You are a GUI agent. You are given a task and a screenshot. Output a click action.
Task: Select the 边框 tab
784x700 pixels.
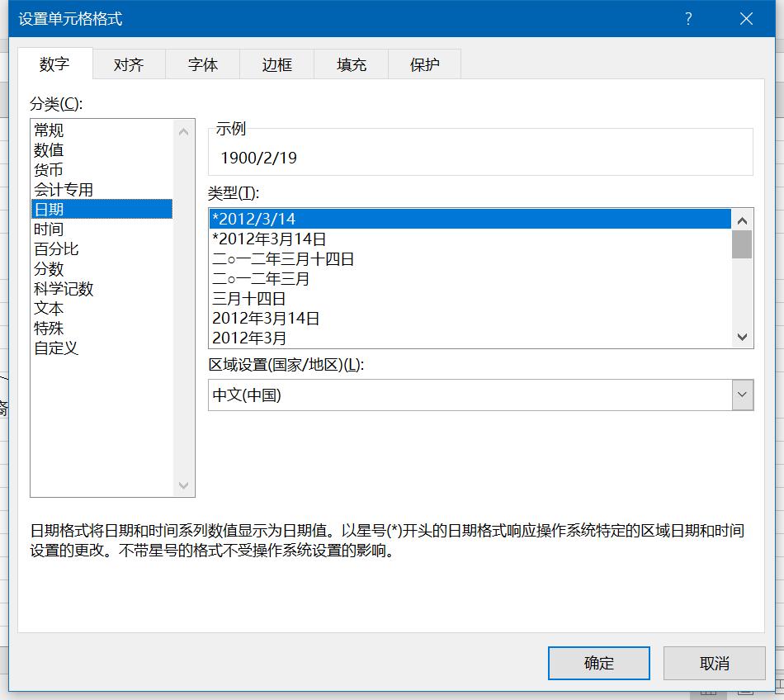coord(276,64)
